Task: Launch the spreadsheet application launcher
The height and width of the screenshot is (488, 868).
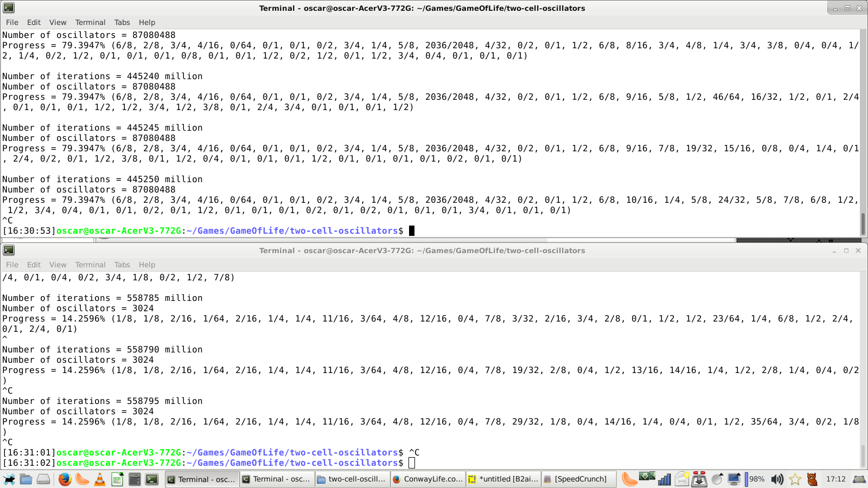Action: click(x=117, y=479)
